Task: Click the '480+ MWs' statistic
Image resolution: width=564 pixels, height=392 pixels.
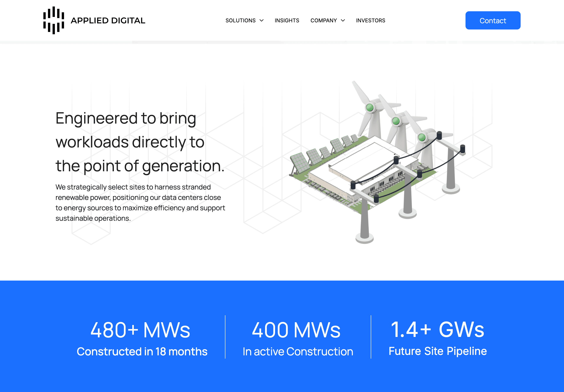Action: (140, 330)
